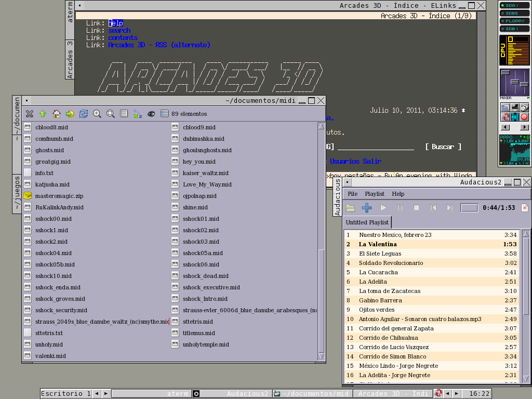Click the close X icon in file manager toolbar
Screen dimensions: 532x399
pyautogui.click(x=30, y=114)
